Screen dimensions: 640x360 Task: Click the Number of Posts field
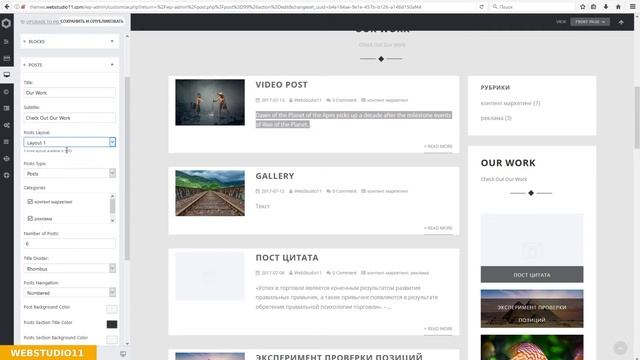click(x=70, y=244)
